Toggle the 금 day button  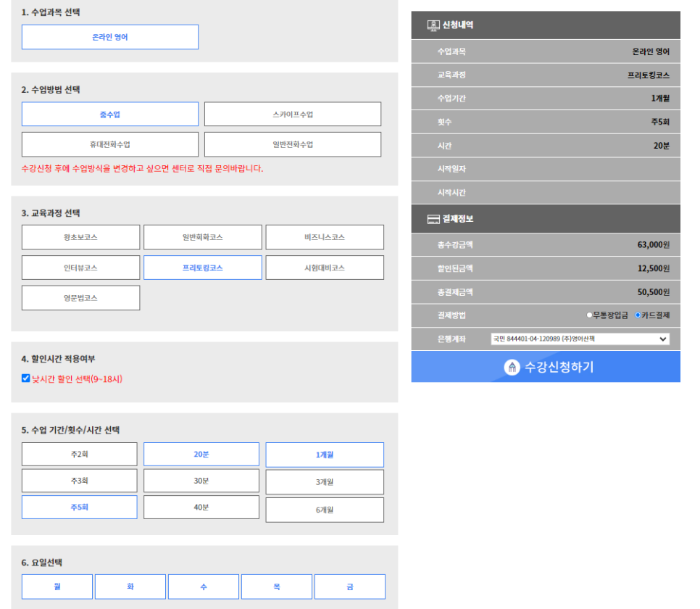pos(350,587)
